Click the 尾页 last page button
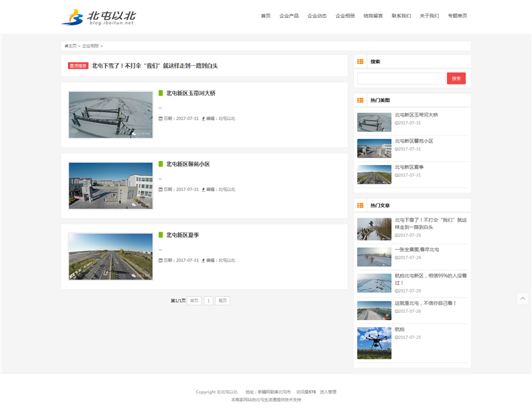Image resolution: width=532 pixels, height=418 pixels. coord(222,301)
